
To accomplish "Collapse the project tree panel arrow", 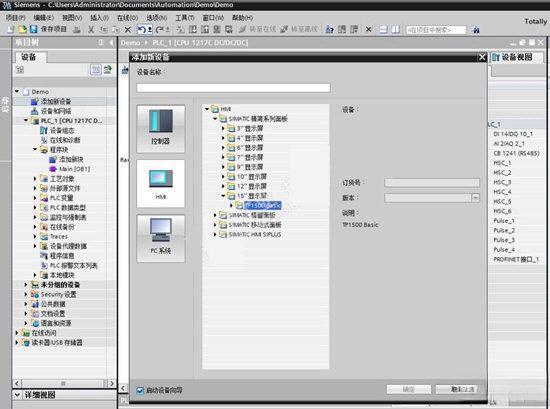I will (111, 43).
